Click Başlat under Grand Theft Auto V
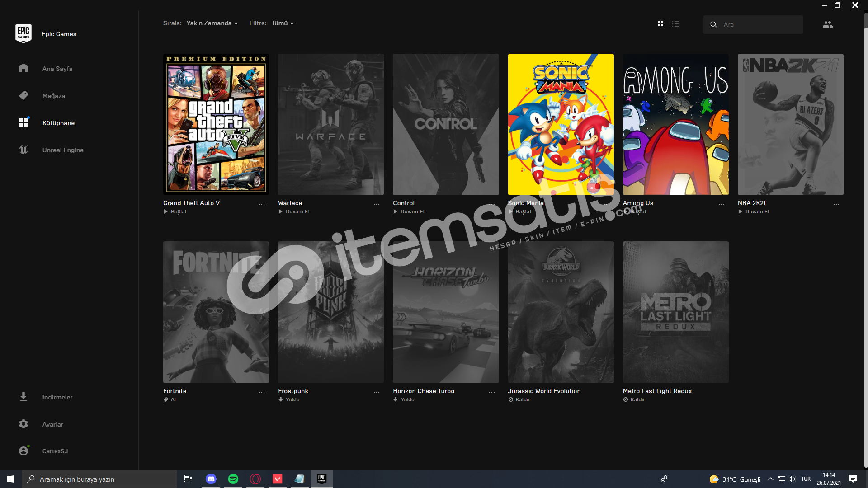868x488 pixels. pyautogui.click(x=175, y=211)
